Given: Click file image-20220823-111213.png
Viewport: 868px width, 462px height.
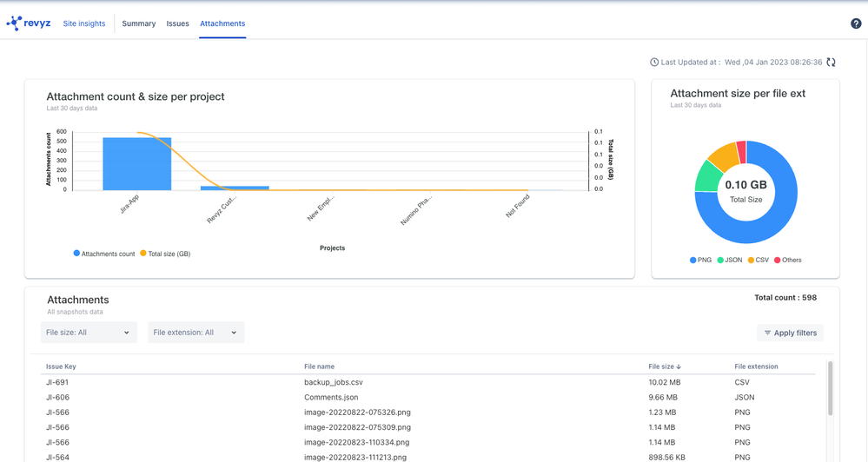Looking at the screenshot, I should (355, 457).
